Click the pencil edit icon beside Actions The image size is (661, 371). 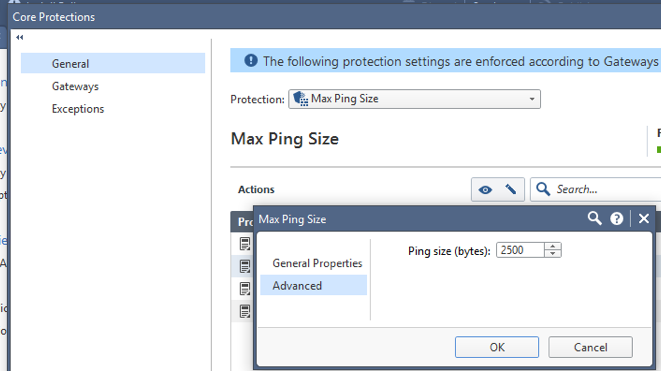(x=511, y=189)
